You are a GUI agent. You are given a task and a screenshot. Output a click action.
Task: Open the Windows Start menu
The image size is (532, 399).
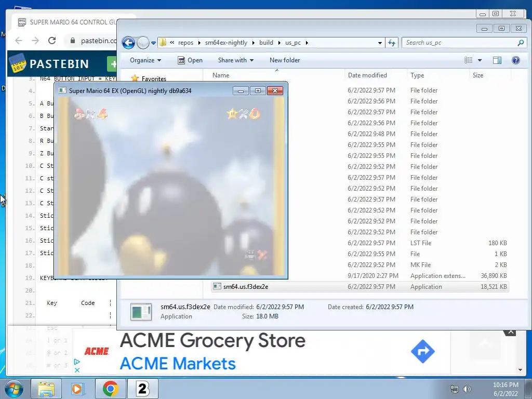pos(14,389)
